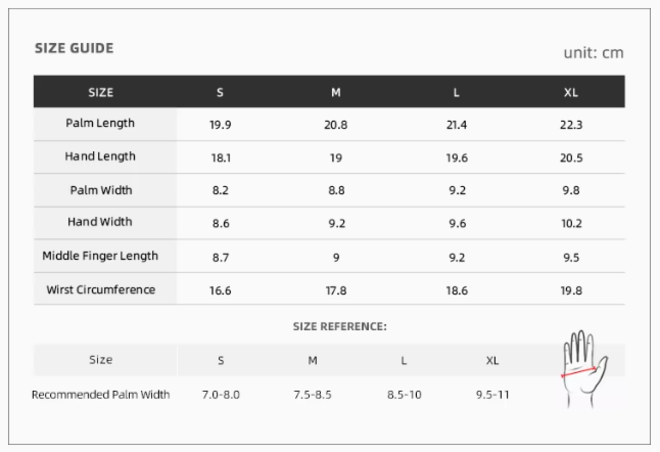Click the 7.0-8.0 recommended width value

[220, 394]
